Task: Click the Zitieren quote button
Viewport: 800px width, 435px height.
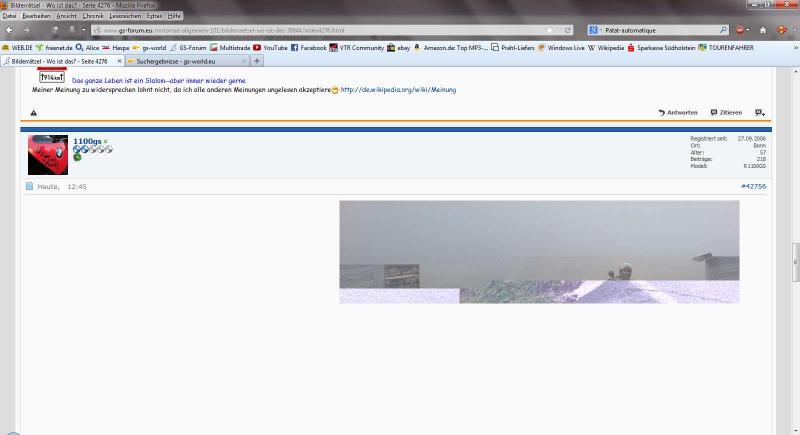Action: (x=726, y=113)
